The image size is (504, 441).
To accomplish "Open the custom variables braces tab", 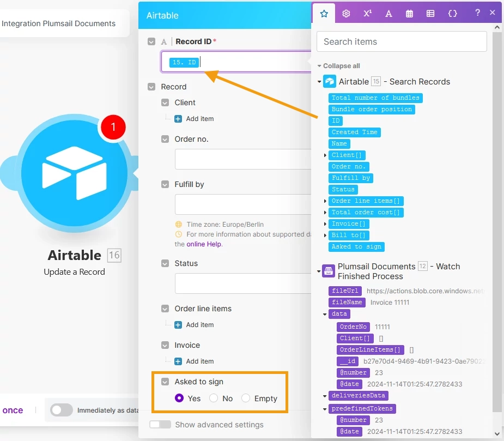I will (453, 14).
